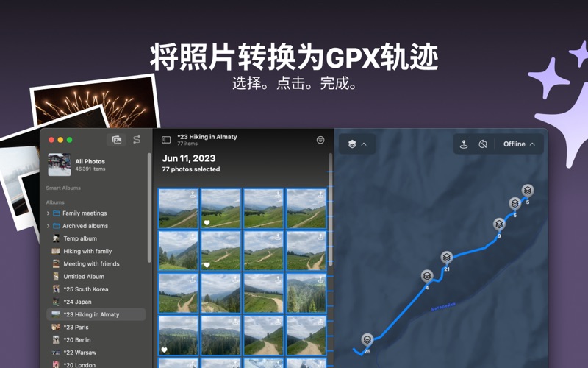The height and width of the screenshot is (368, 588).
Task: Open the *22 Warsaw album
Action: point(96,353)
